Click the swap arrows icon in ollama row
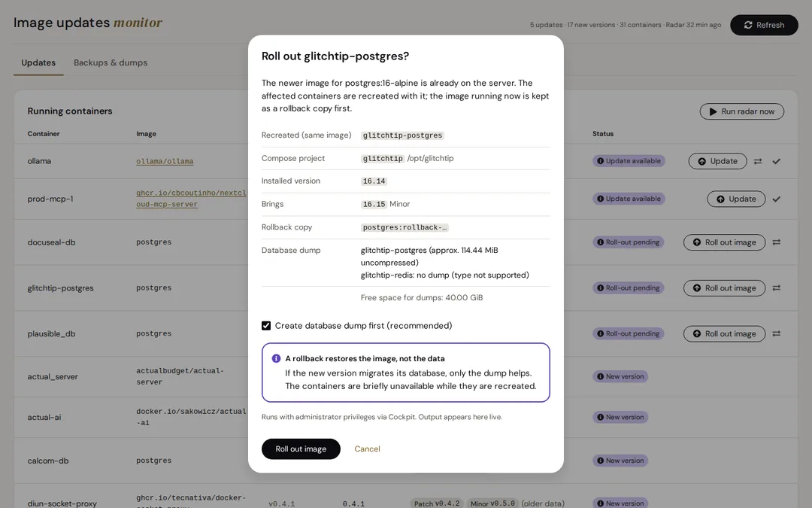The width and height of the screenshot is (812, 508). point(758,161)
